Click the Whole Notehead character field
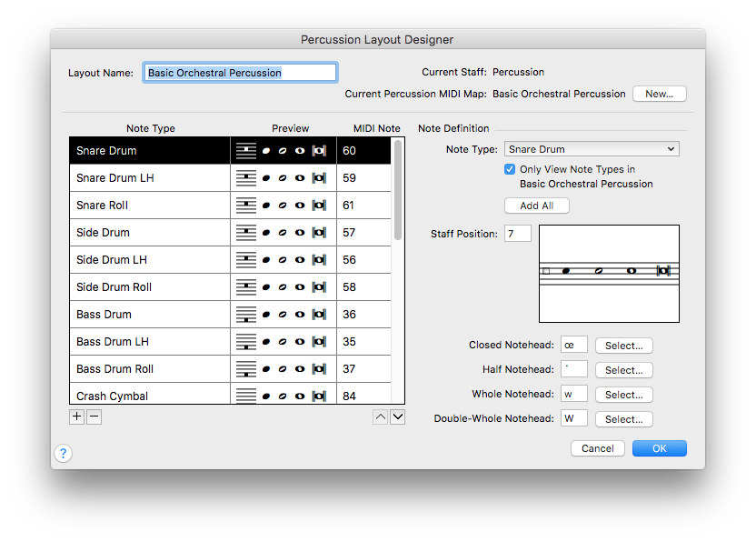Viewport: 756px width, 542px height. point(573,394)
